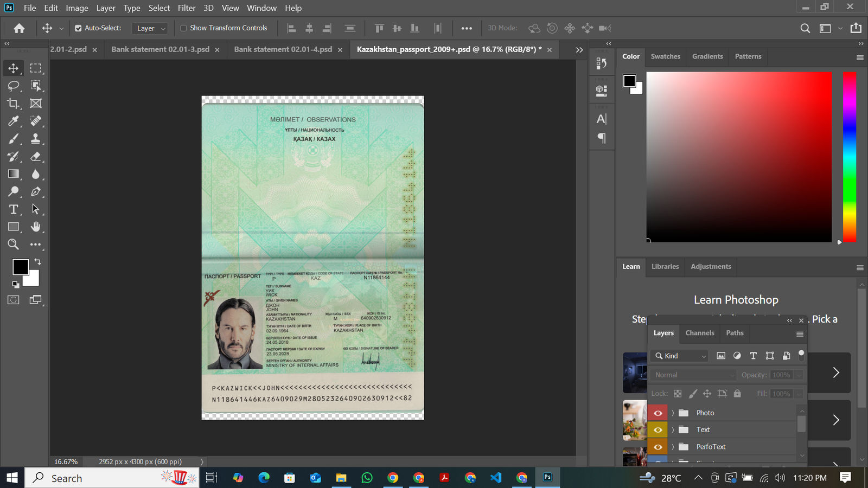Select the Object Selection tool
Image resolution: width=868 pixels, height=488 pixels.
(36, 86)
